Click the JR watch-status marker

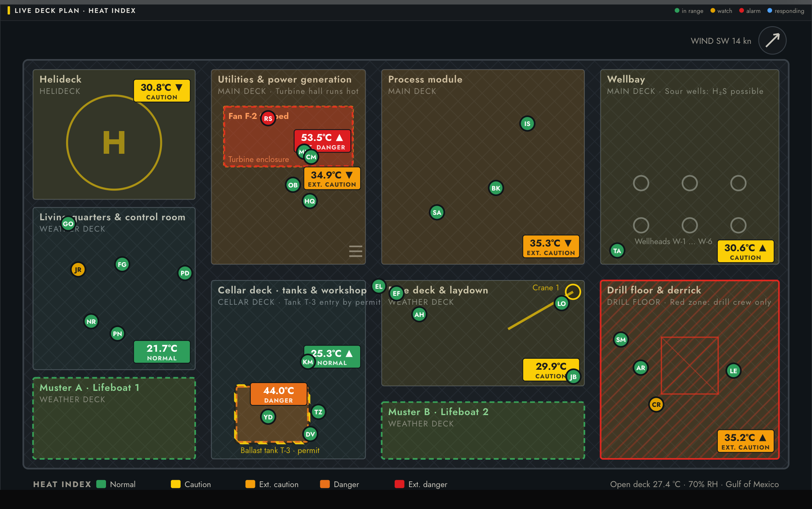[x=78, y=270]
